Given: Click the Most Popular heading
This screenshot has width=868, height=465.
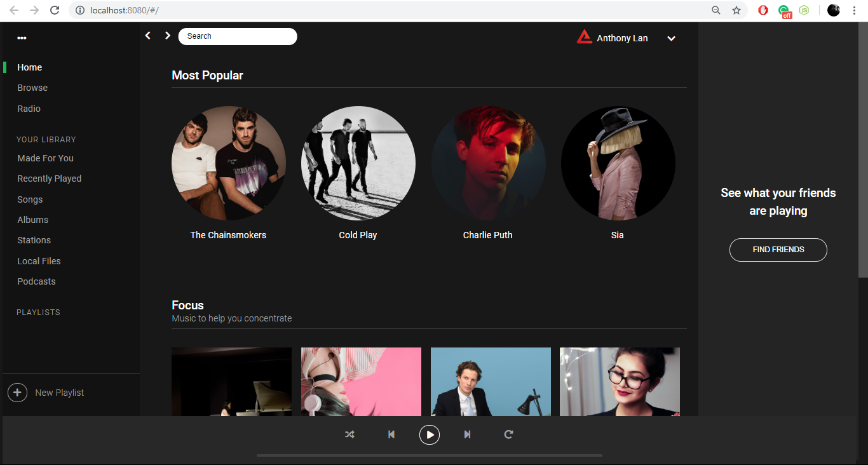Looking at the screenshot, I should pyautogui.click(x=207, y=75).
